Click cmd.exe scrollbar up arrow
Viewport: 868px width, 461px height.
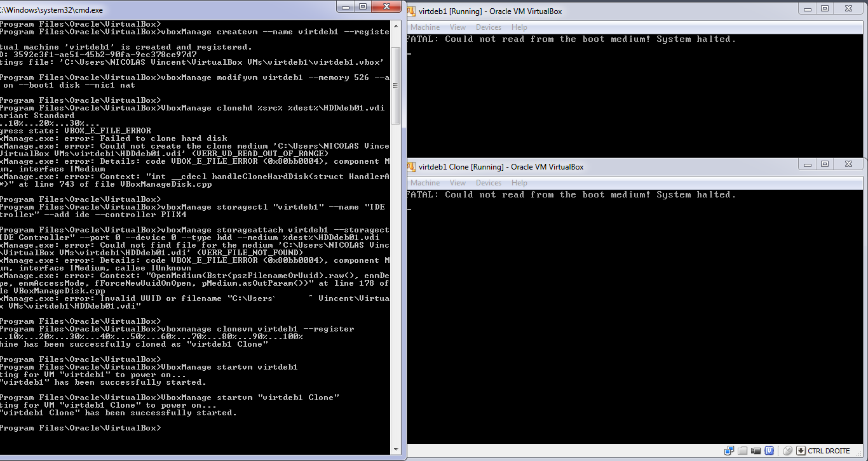tap(396, 26)
